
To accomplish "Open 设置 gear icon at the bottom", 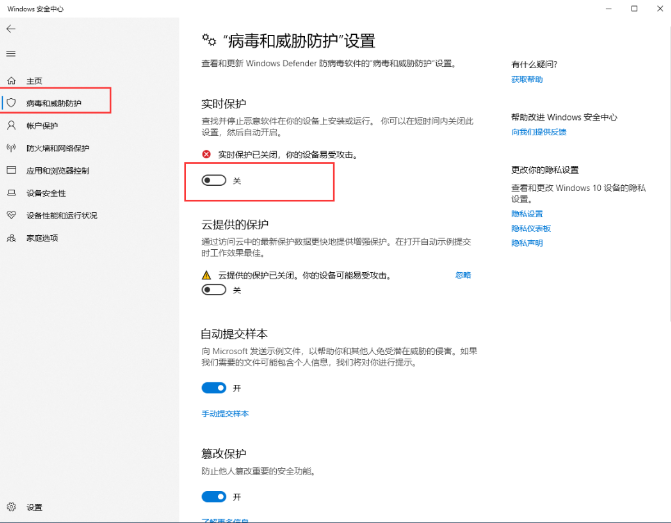I will [x=12, y=507].
